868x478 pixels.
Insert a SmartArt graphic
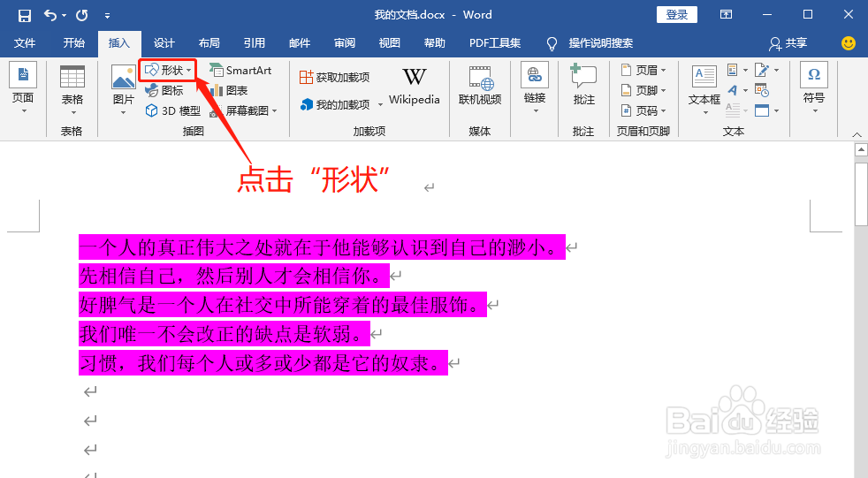(x=240, y=71)
